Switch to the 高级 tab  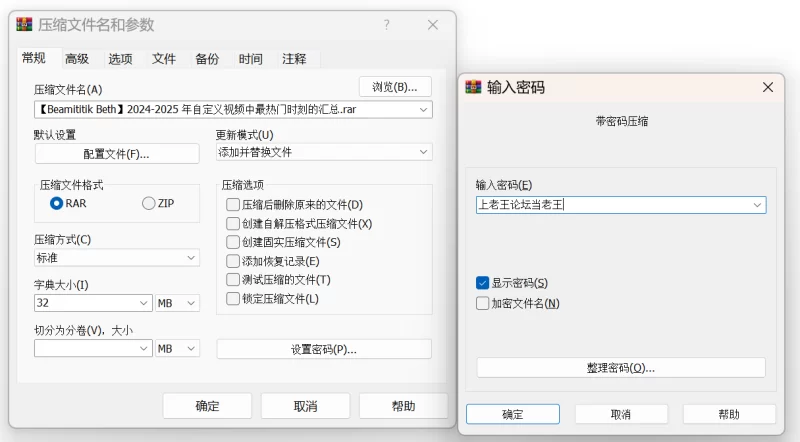[77, 59]
